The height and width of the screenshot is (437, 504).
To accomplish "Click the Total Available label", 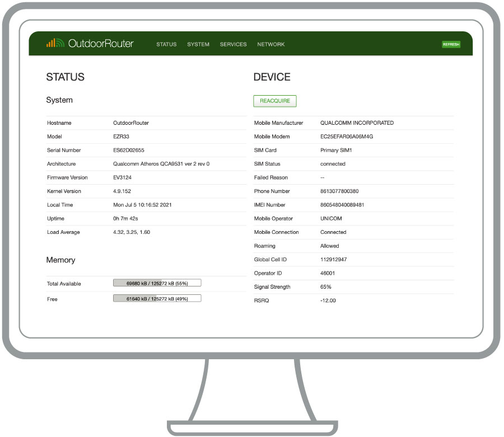I will pyautogui.click(x=64, y=284).
